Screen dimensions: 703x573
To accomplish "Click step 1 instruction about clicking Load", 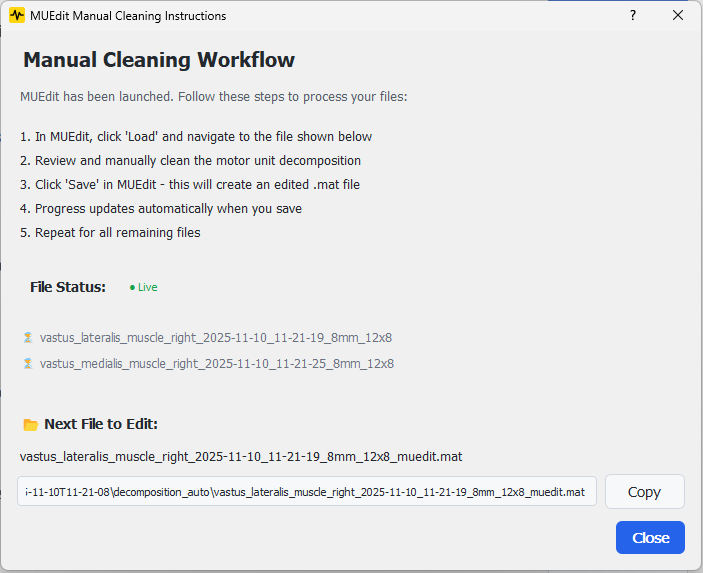I will click(x=196, y=137).
